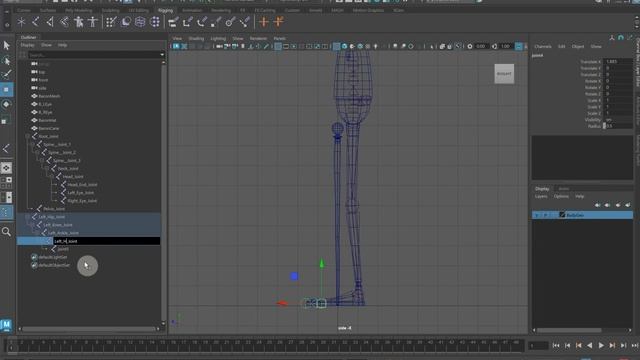Image resolution: width=640 pixels, height=360 pixels.
Task: Click the cluster dots shelf icon
Action: [x=155, y=22]
